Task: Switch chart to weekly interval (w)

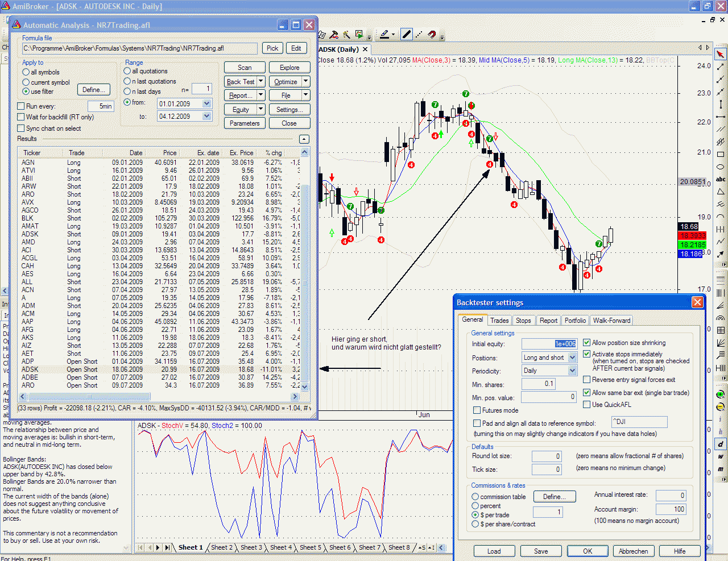Action: click(721, 456)
